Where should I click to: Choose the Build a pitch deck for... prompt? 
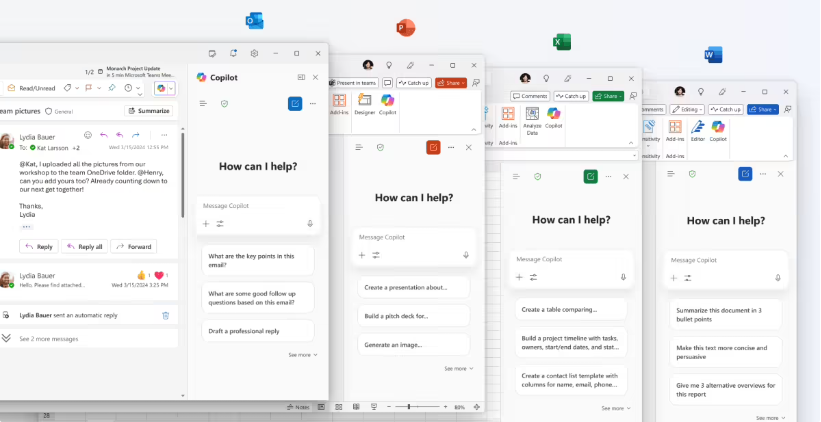(x=414, y=316)
